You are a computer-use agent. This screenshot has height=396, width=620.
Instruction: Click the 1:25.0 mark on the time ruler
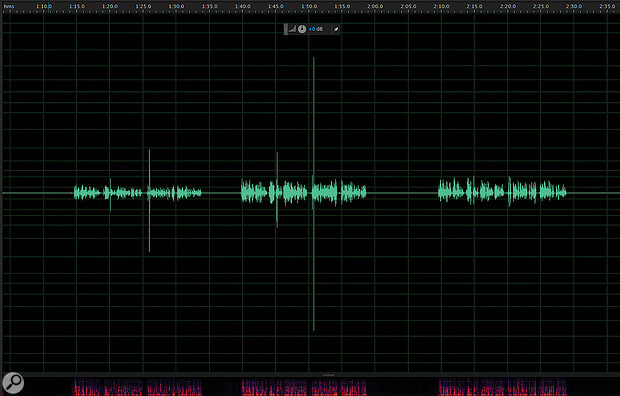(x=143, y=6)
